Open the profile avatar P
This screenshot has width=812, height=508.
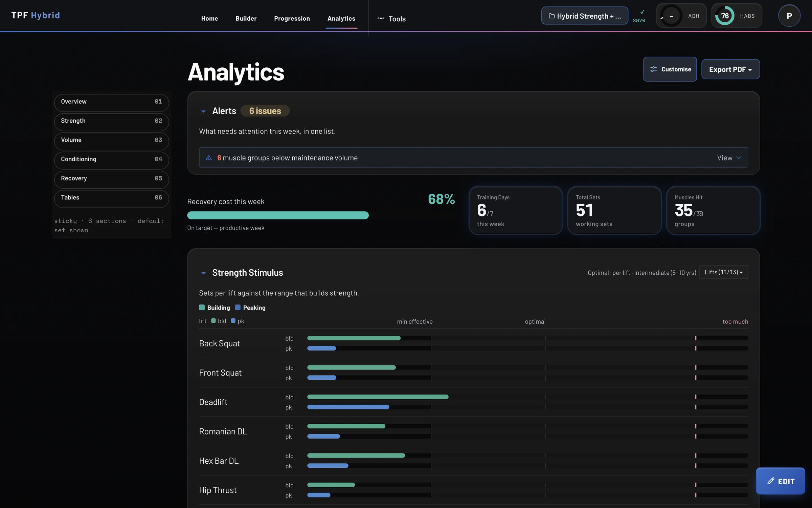tap(789, 16)
